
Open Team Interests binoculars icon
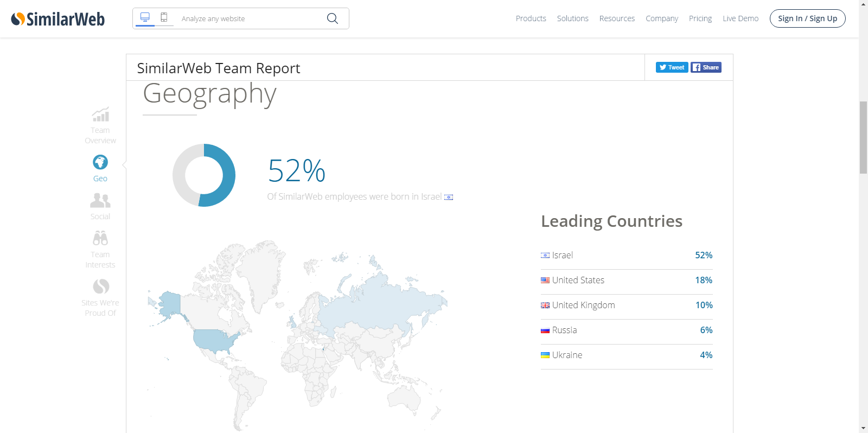100,238
